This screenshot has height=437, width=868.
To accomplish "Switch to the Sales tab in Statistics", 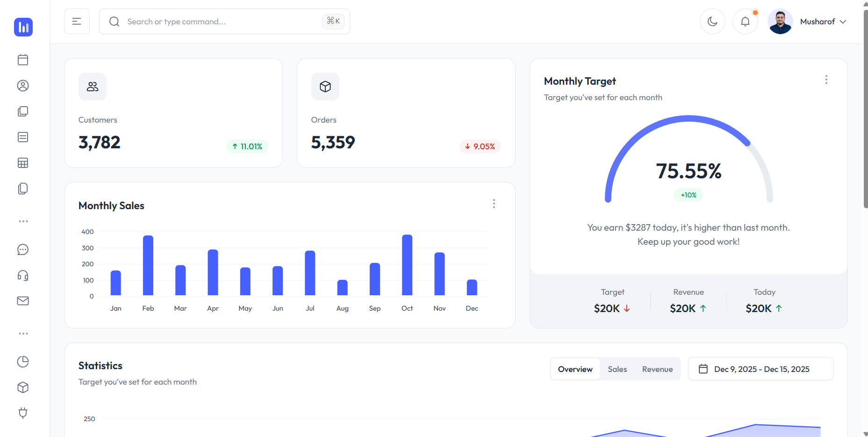I will pos(617,369).
